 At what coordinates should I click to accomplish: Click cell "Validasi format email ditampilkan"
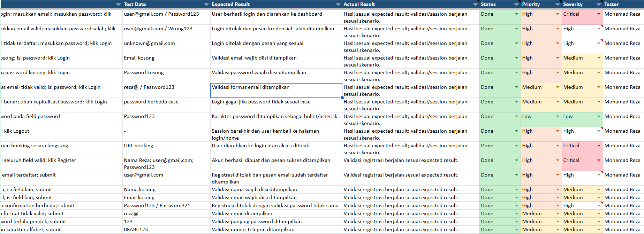(276, 91)
